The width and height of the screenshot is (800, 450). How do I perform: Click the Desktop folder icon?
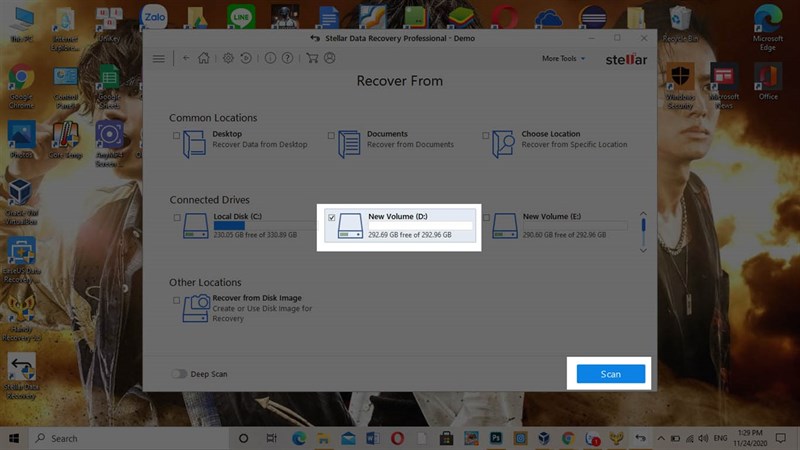[194, 144]
